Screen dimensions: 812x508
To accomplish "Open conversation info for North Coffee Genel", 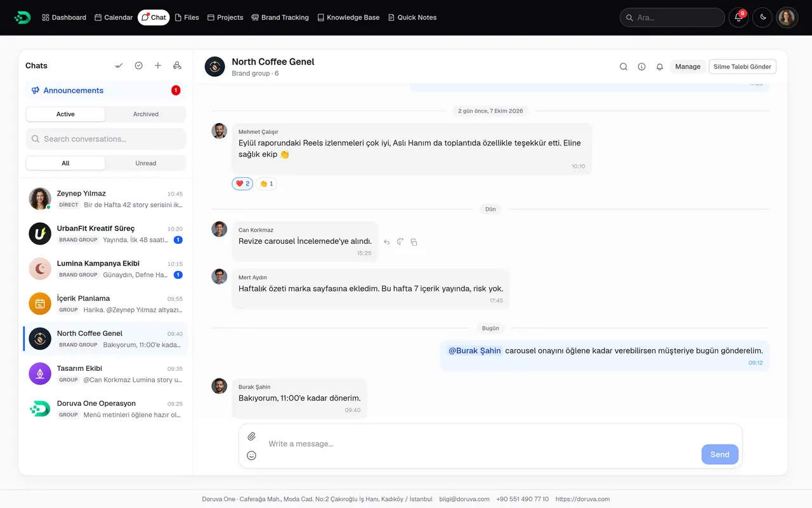I will (x=641, y=67).
